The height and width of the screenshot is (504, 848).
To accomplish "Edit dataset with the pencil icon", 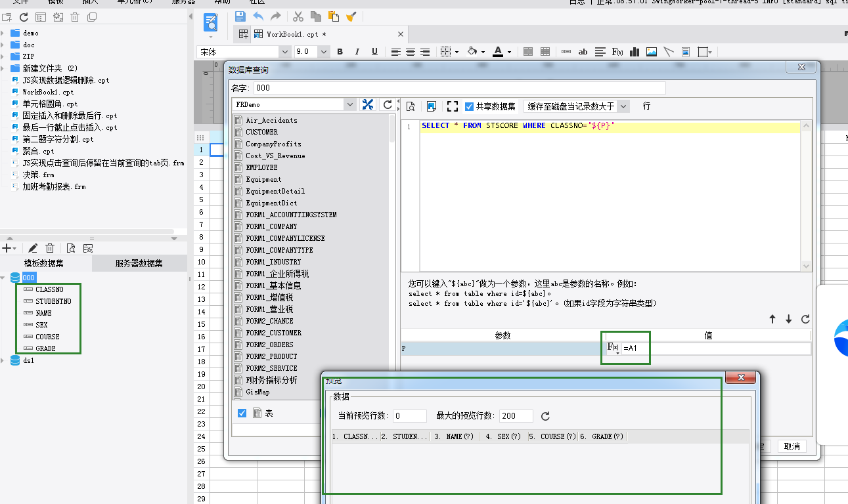I will click(x=33, y=248).
